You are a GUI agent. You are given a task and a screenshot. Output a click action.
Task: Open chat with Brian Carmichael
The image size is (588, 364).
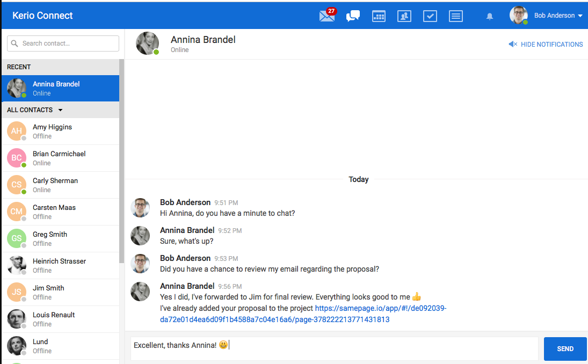coord(60,158)
